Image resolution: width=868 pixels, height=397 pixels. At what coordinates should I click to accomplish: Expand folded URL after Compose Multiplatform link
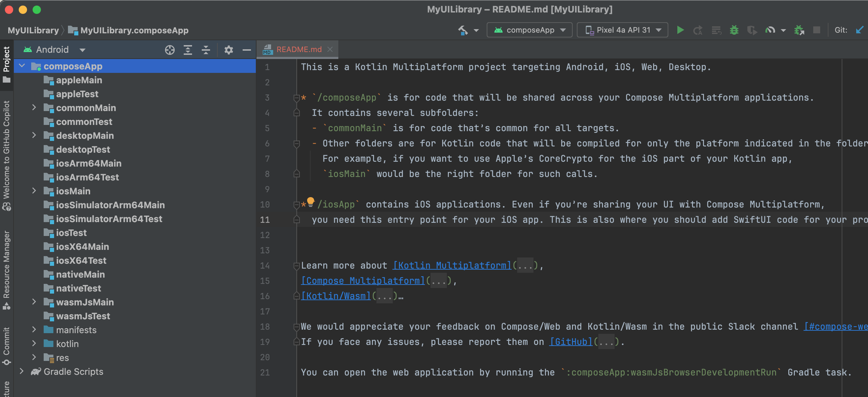(439, 281)
